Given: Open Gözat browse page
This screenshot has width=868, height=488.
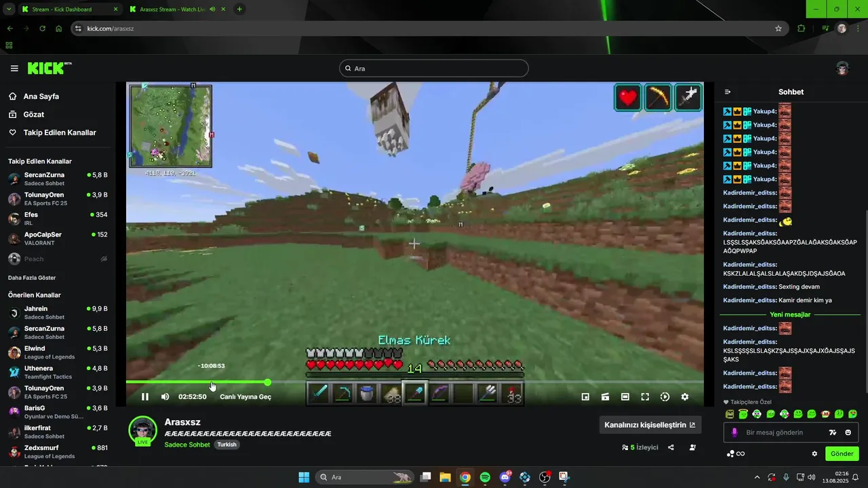Looking at the screenshot, I should [x=34, y=115].
